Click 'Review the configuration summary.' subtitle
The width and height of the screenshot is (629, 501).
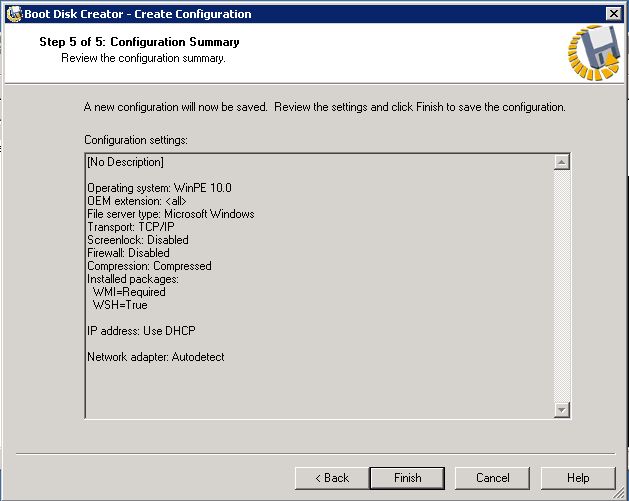click(x=143, y=58)
